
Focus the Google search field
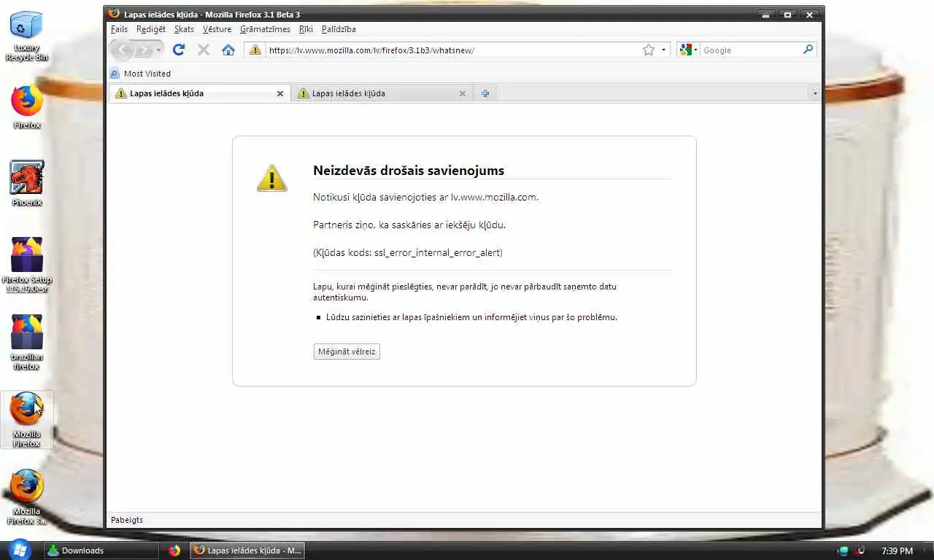point(750,50)
